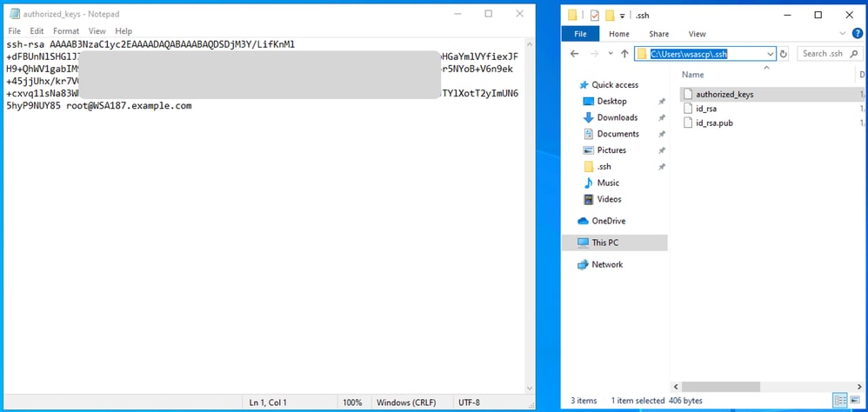The width and height of the screenshot is (868, 412).
Task: Open the File menu in Notepad
Action: click(x=15, y=31)
